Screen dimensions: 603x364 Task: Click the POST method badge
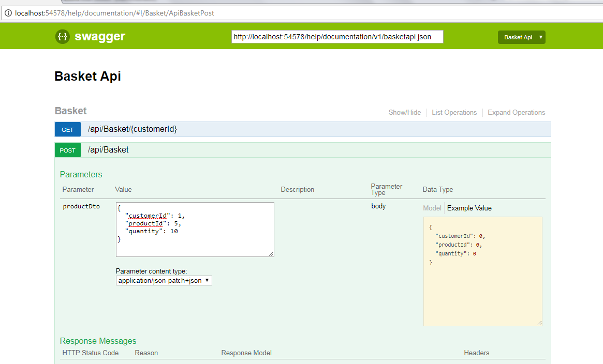point(68,150)
